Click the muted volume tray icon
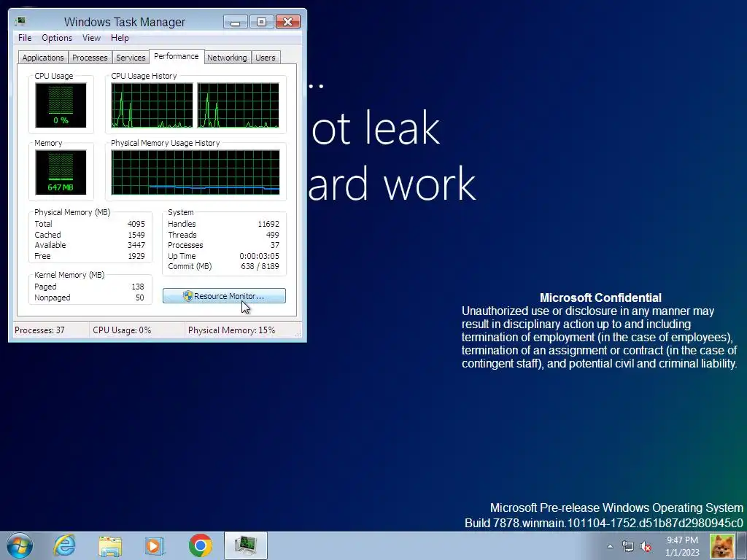This screenshot has height=560, width=747. click(x=646, y=546)
